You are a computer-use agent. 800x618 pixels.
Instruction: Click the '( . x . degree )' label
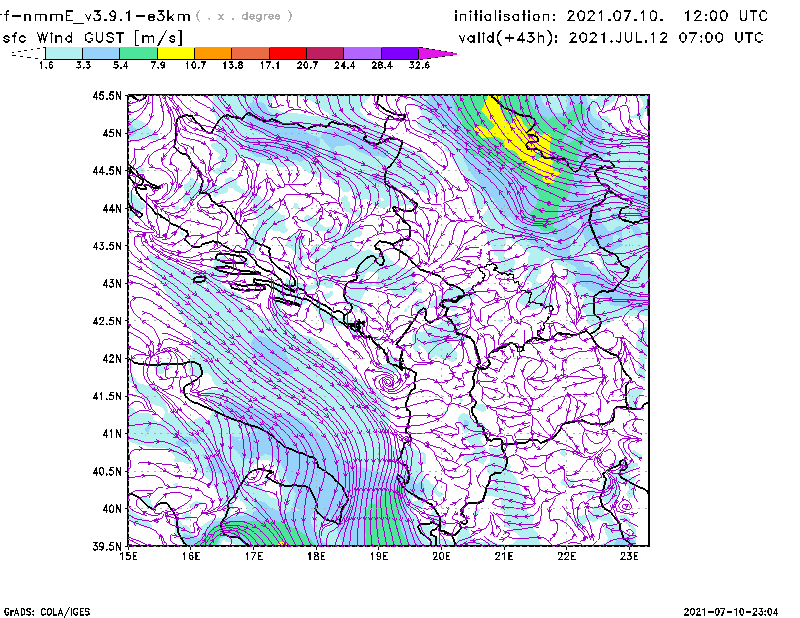[244, 16]
